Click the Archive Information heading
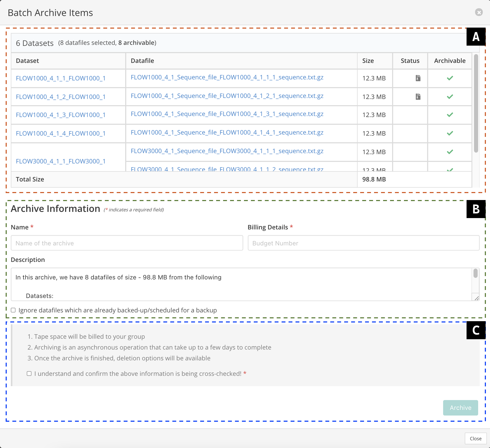The height and width of the screenshot is (448, 490). coord(55,209)
